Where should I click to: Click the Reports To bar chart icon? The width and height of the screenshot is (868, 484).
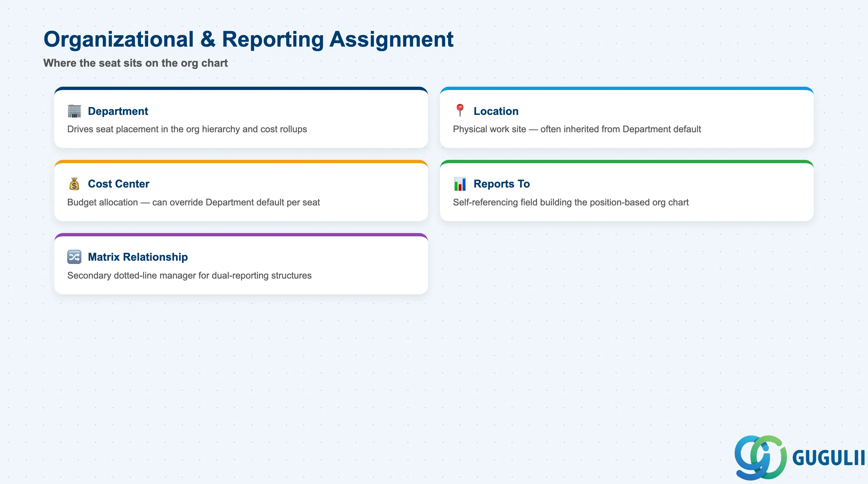[460, 184]
